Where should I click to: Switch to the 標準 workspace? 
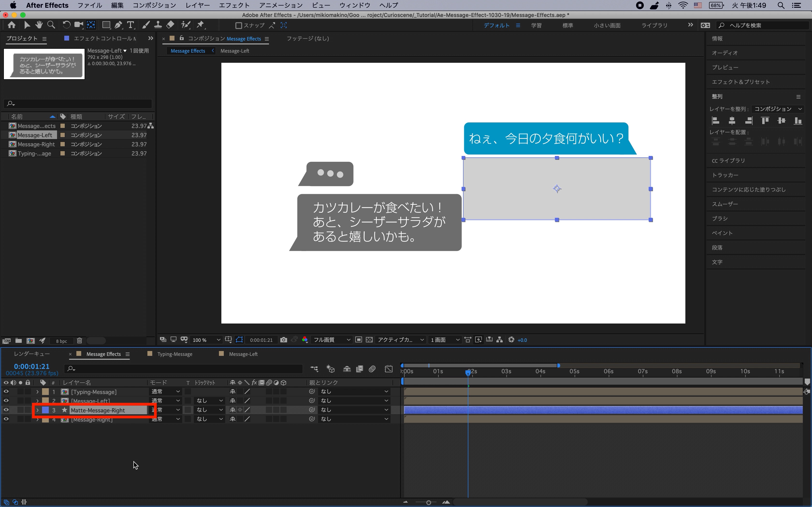567,26
